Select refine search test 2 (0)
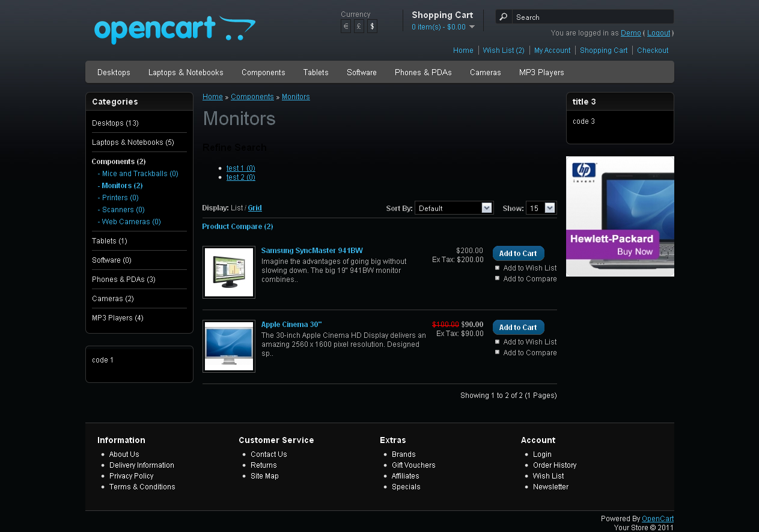Viewport: 759px width, 532px height. tap(241, 177)
